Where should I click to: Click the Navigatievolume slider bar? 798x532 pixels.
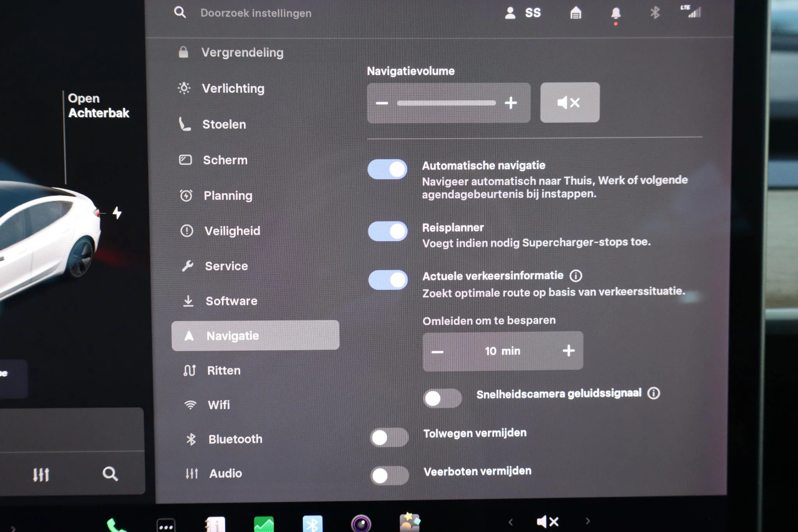(446, 103)
